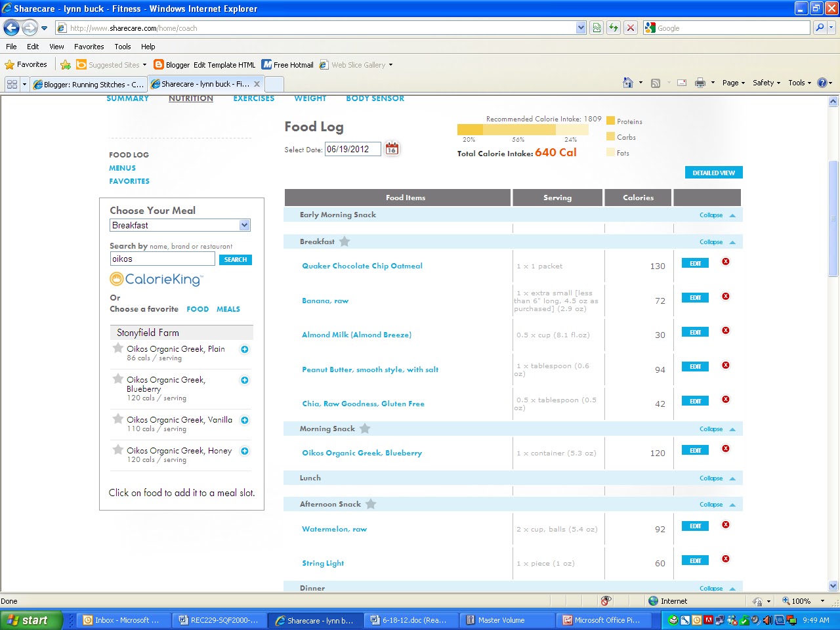This screenshot has height=630, width=840.
Task: Click browser Back arrow button
Action: (x=11, y=28)
